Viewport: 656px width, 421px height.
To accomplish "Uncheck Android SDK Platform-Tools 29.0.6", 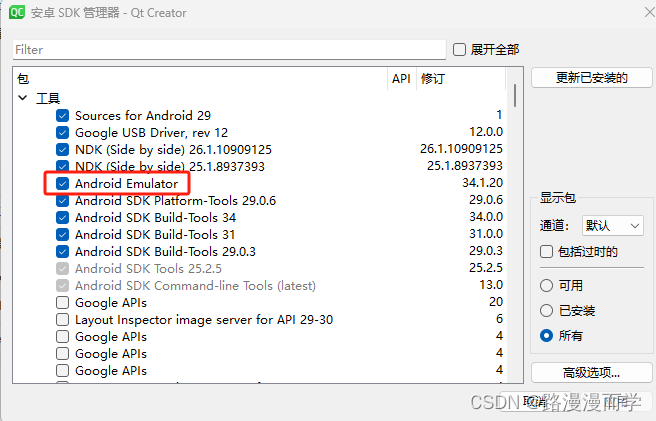I will point(62,201).
